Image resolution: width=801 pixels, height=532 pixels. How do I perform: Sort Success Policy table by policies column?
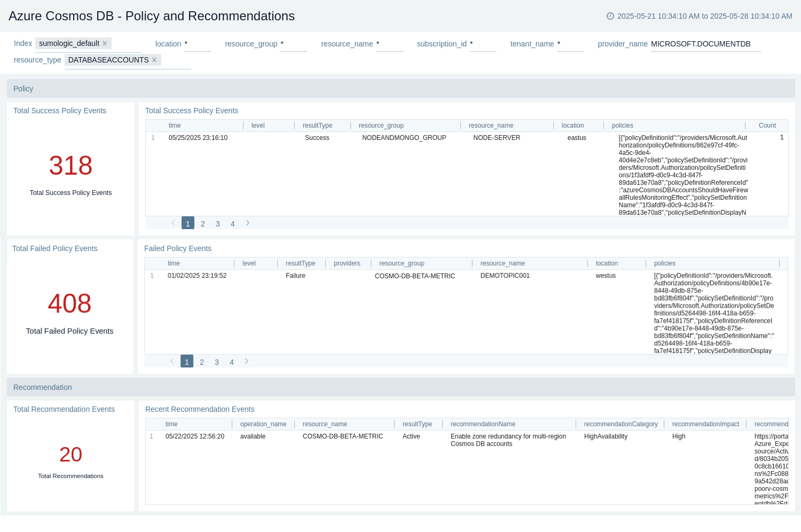pyautogui.click(x=623, y=126)
